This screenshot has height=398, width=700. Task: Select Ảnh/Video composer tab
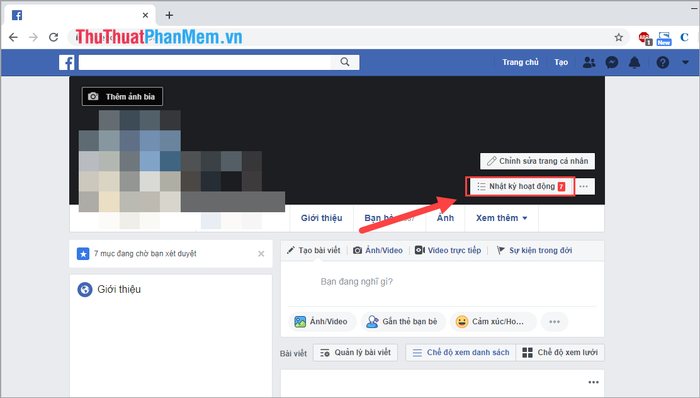(x=378, y=250)
